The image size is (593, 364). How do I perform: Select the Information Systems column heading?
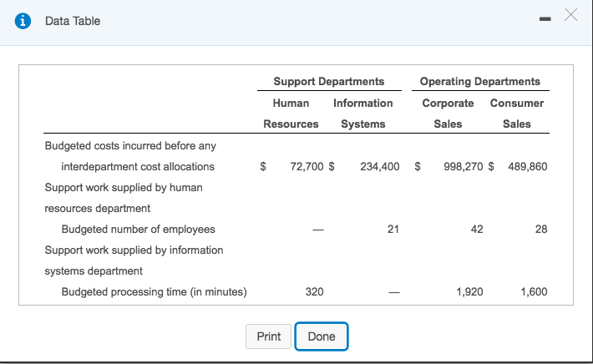tap(362, 114)
